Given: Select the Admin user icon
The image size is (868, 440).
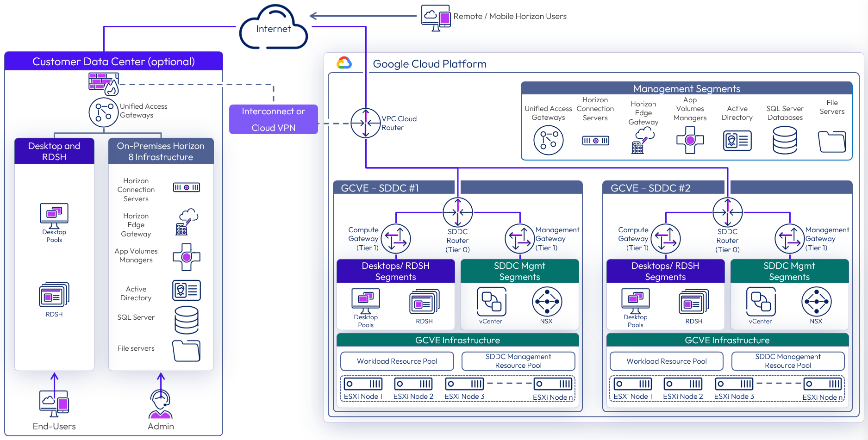Looking at the screenshot, I should click(x=161, y=404).
